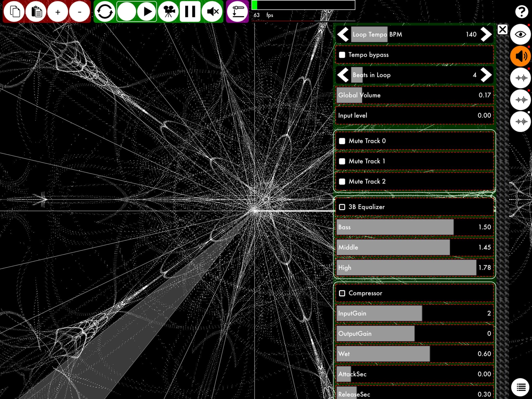Open help with the question mark icon
This screenshot has width=532, height=399.
(x=521, y=12)
